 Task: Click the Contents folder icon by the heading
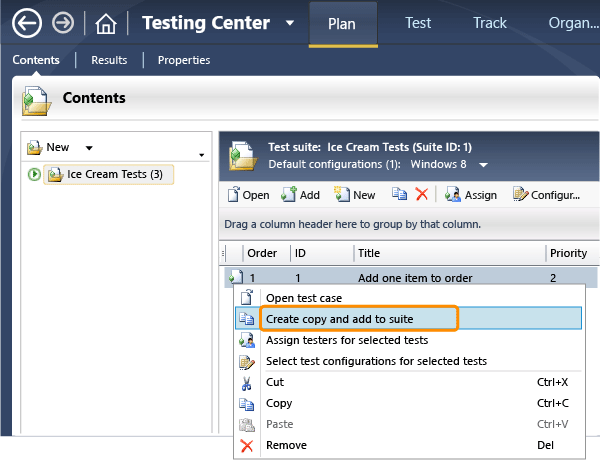pos(36,101)
